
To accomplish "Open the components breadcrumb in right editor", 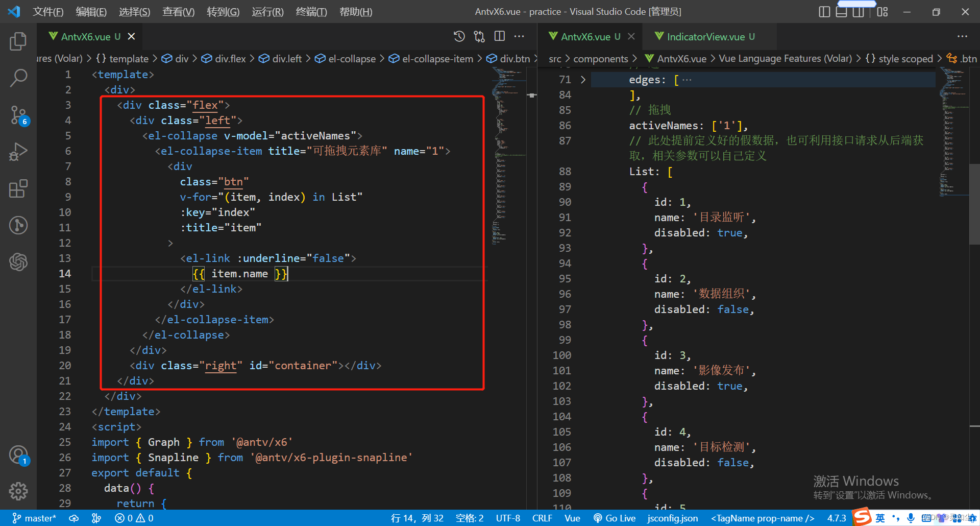I will [601, 59].
